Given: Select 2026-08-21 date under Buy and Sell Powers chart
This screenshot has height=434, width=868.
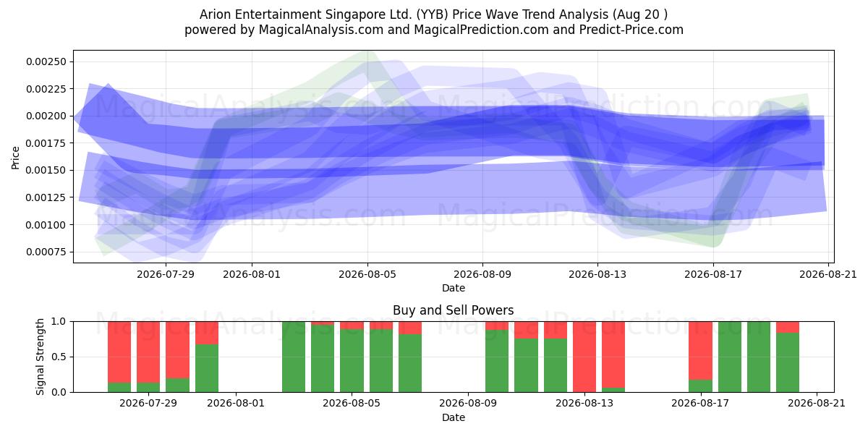Looking at the screenshot, I should point(816,404).
